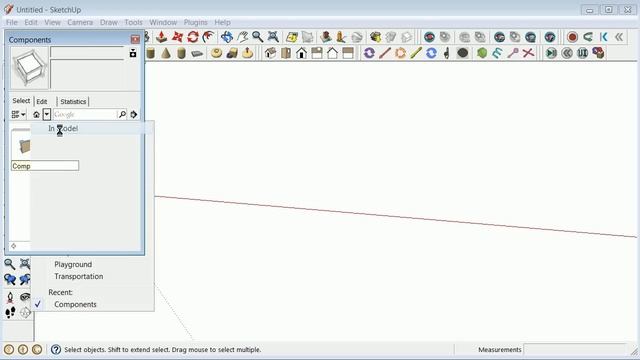Select the Follow Me tool
This screenshot has height=360, width=640.
click(x=208, y=37)
